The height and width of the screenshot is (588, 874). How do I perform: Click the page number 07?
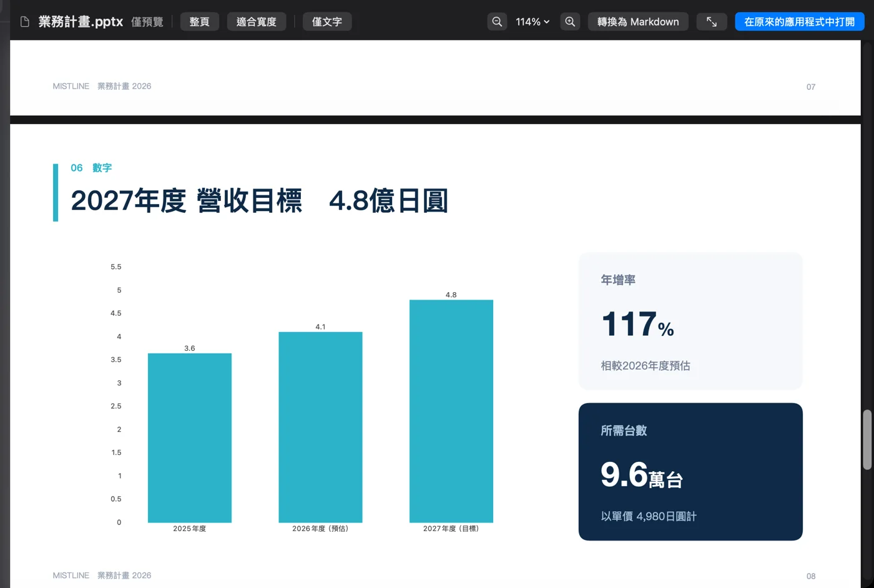(x=811, y=87)
